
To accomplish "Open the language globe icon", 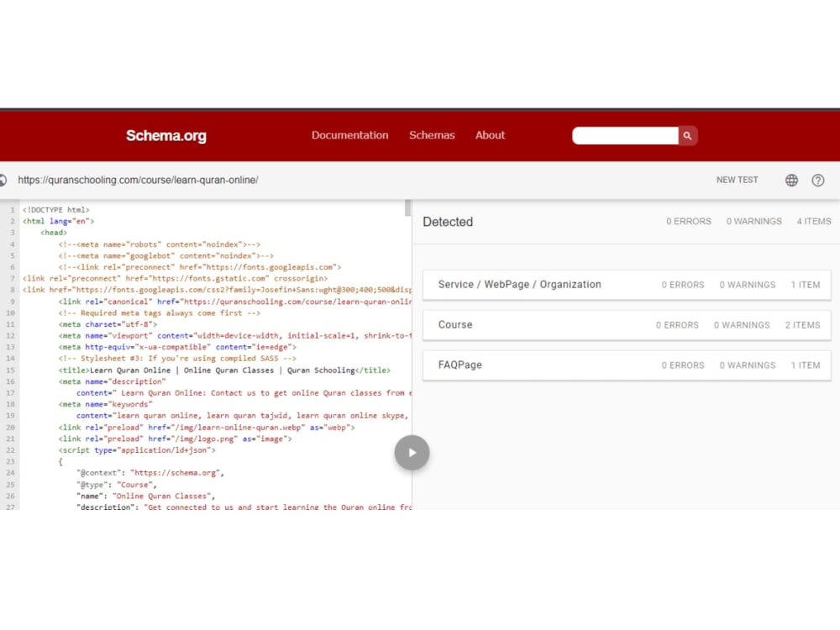I will pos(791,180).
